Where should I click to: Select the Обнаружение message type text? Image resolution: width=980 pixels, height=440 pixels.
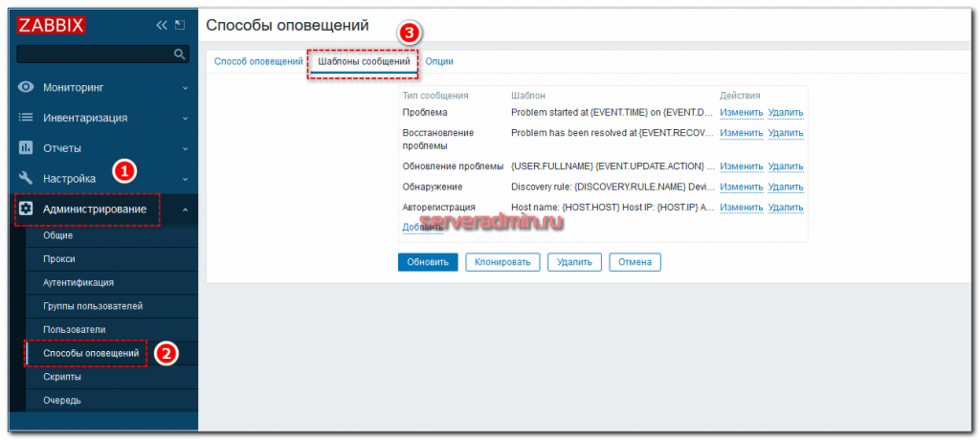[433, 187]
